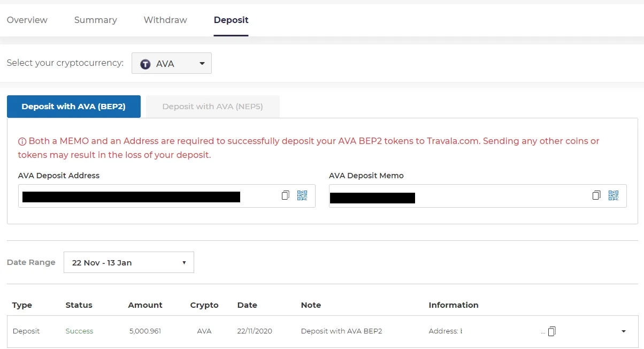Click the 'Deposit with AVA BEP2' note
644x349 pixels.
point(342,331)
